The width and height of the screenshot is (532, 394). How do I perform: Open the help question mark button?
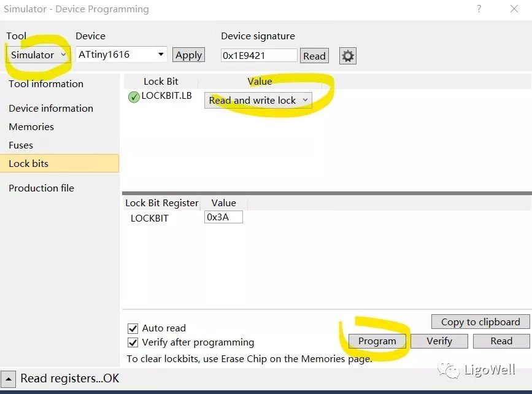pos(479,9)
